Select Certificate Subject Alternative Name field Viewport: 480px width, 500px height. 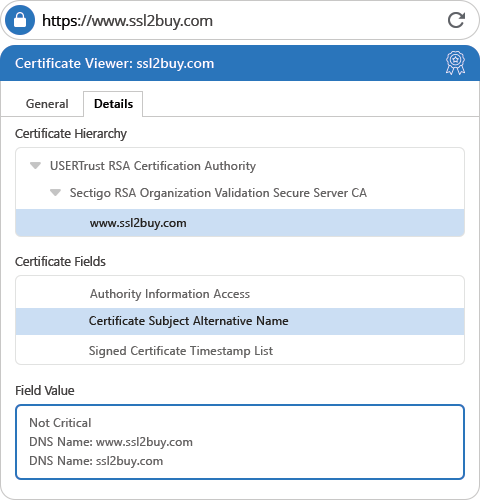click(240, 321)
